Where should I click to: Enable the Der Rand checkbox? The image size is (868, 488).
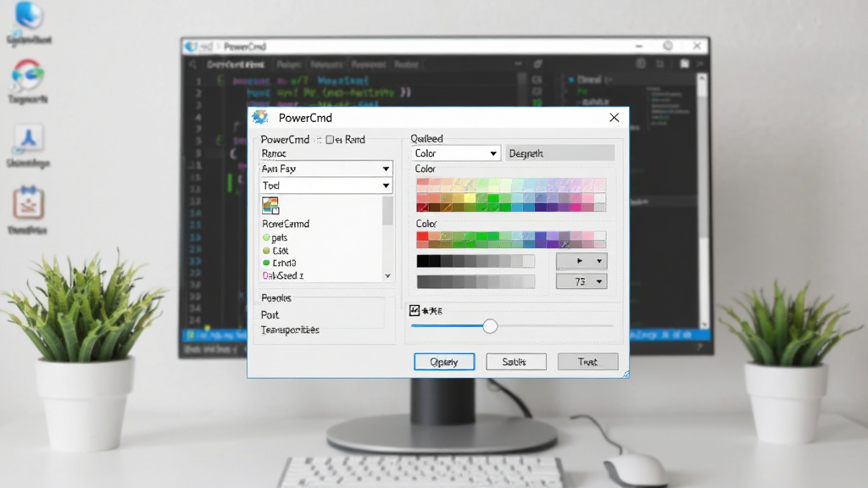(330, 140)
